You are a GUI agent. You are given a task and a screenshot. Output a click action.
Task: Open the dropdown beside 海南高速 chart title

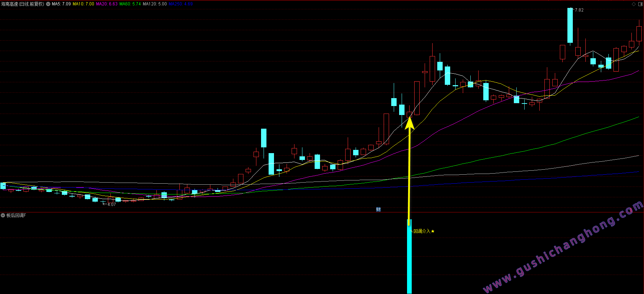point(48,4)
